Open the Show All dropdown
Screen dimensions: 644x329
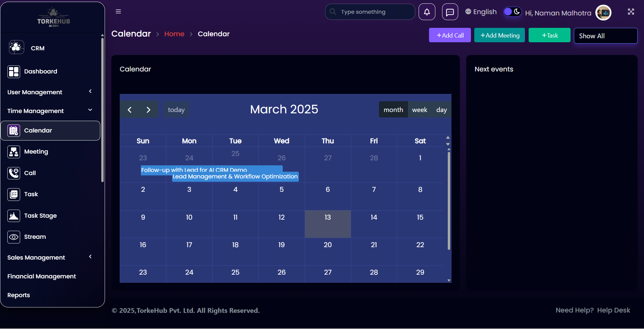point(605,36)
